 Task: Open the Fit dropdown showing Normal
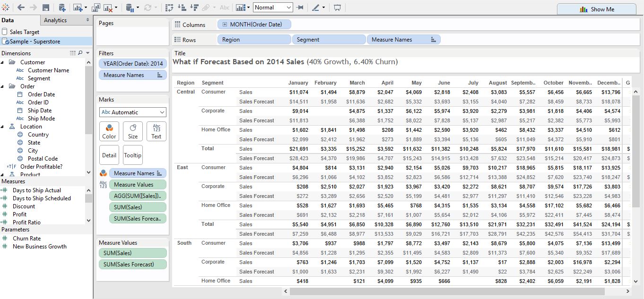pyautogui.click(x=273, y=7)
